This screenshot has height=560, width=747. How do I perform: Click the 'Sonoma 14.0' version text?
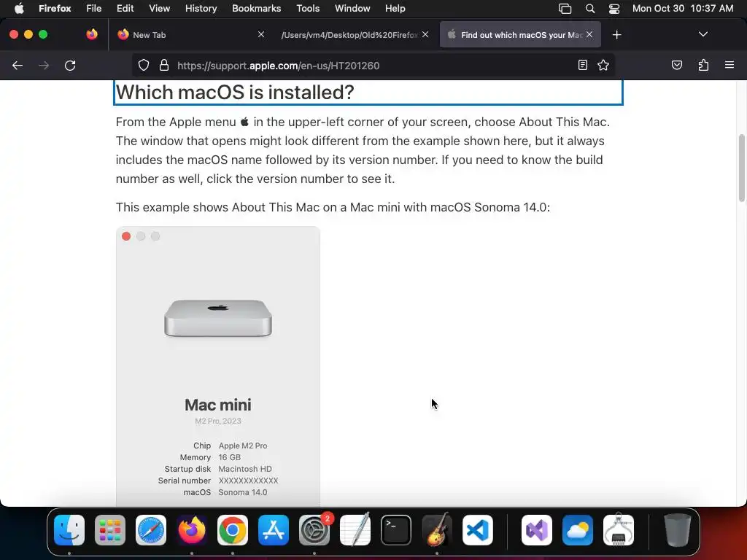(x=243, y=492)
